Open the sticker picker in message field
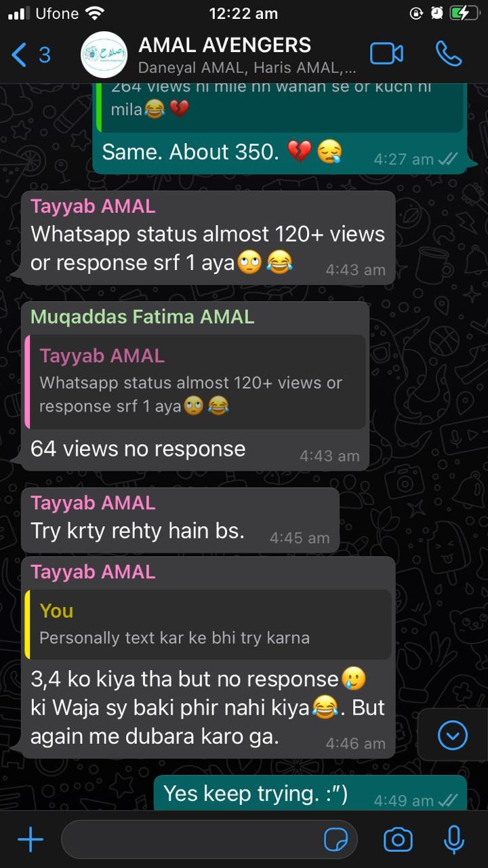 pyautogui.click(x=336, y=840)
